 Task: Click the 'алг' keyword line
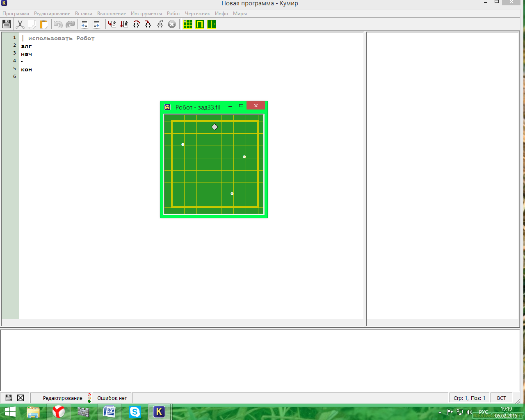26,46
